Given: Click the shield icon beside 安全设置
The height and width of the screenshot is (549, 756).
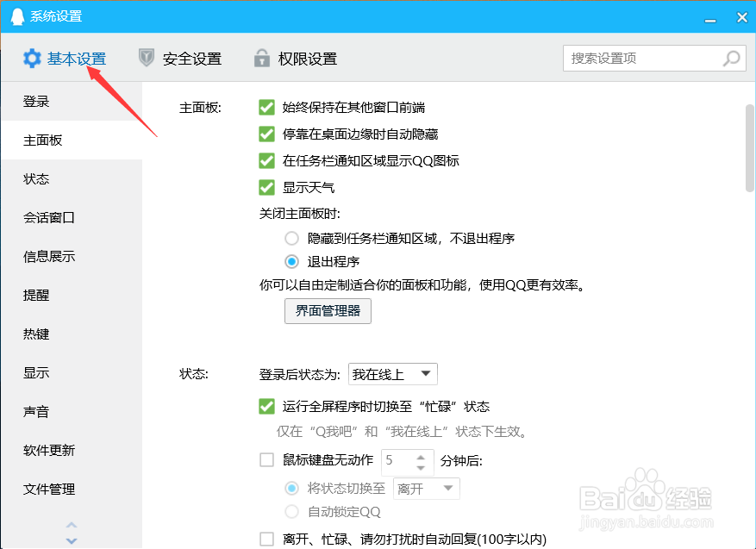Looking at the screenshot, I should (146, 58).
